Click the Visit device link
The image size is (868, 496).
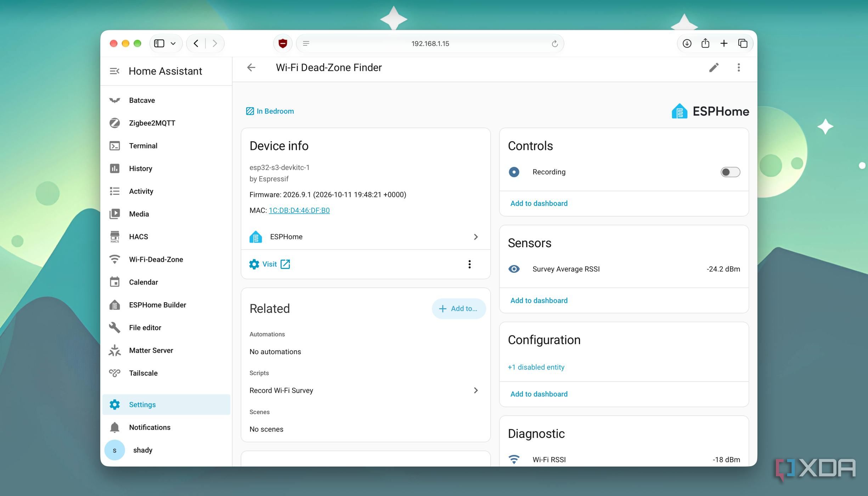pyautogui.click(x=270, y=264)
